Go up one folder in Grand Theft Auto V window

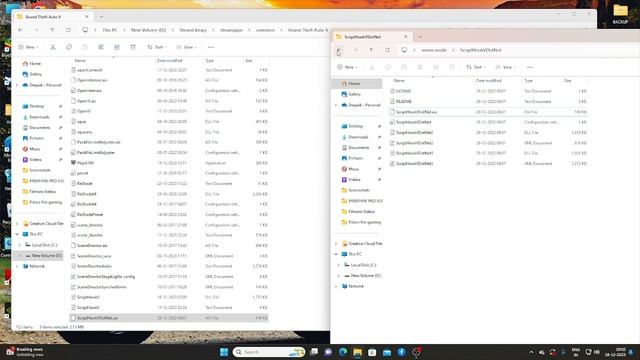[x=52, y=30]
